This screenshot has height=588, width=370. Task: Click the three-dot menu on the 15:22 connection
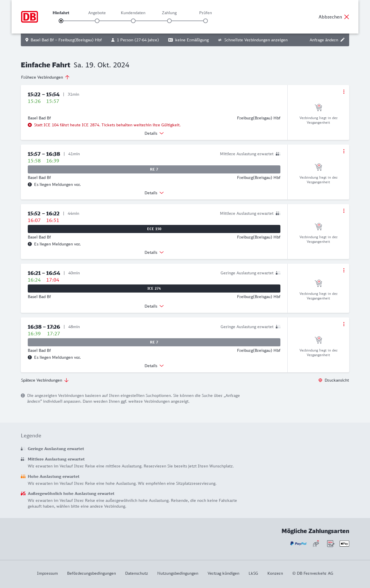[x=344, y=92]
